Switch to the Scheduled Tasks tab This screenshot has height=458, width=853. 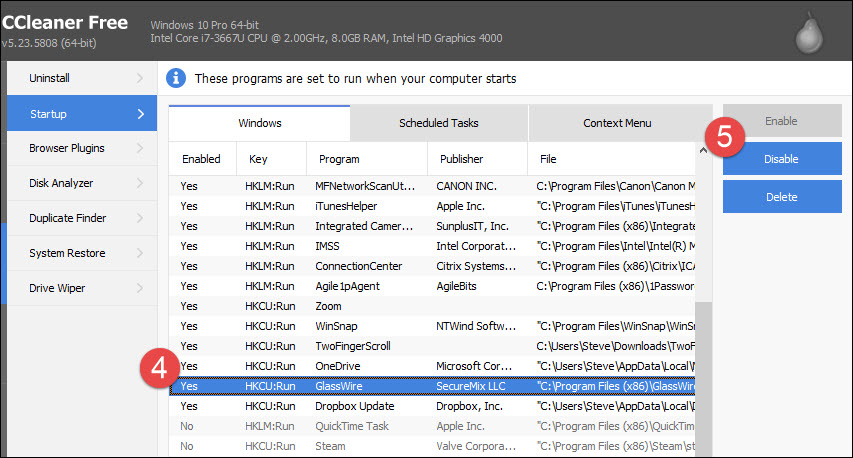(438, 123)
